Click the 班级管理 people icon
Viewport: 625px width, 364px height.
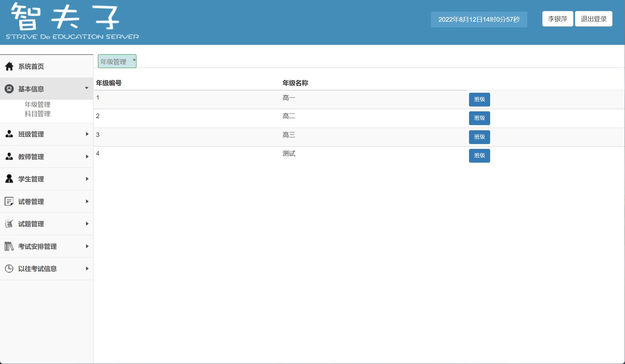click(x=9, y=134)
